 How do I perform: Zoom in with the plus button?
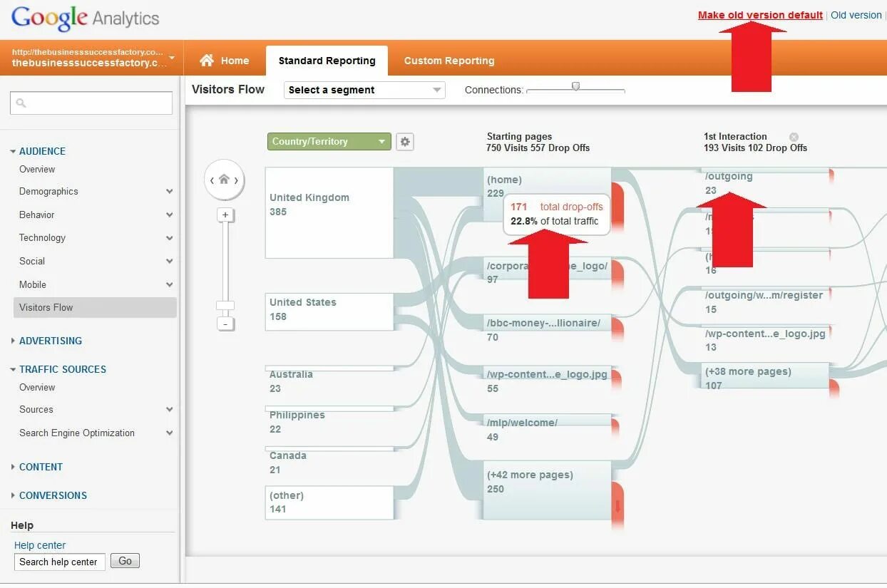click(225, 215)
